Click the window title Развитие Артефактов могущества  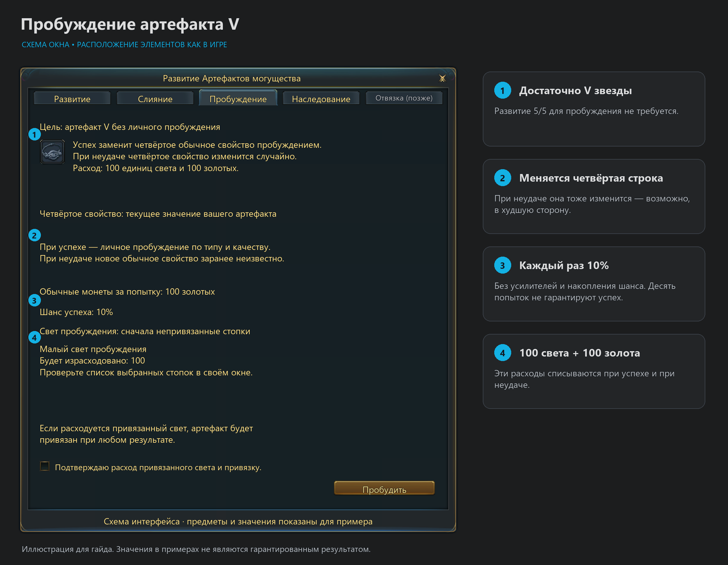(x=232, y=79)
